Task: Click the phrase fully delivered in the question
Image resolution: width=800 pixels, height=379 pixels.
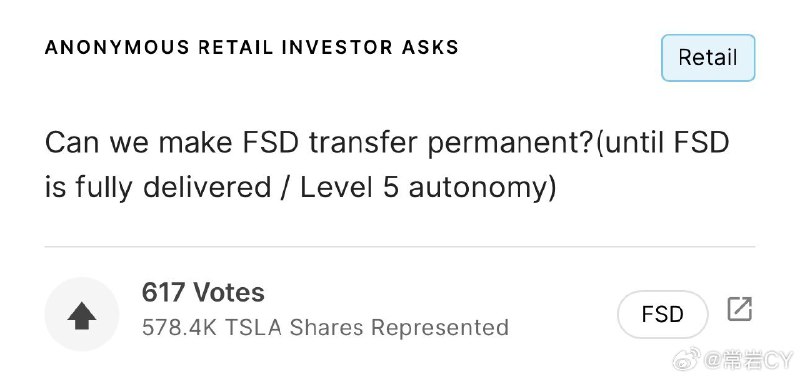Action: (173, 188)
